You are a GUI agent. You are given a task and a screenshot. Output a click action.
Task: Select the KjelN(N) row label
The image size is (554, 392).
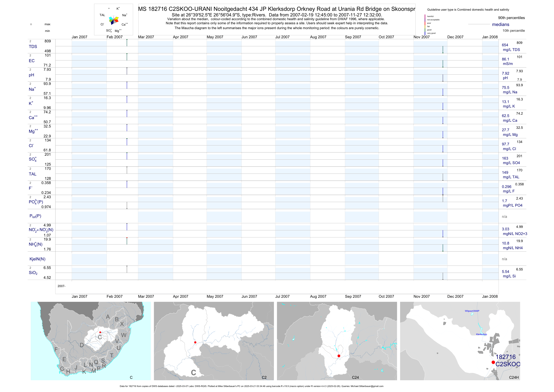37,259
